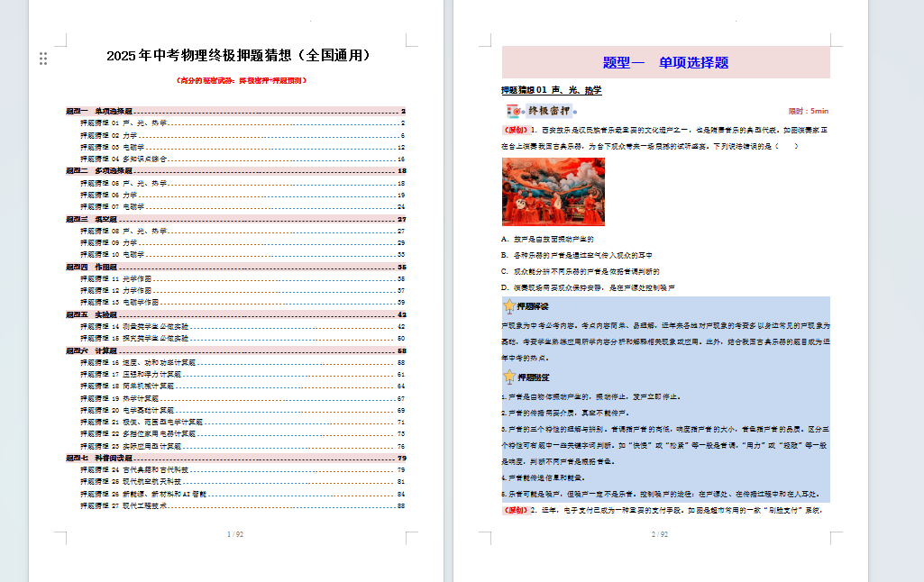
Task: Click the document title 2025年中考物理终极押题猜想
Action: pos(237,56)
